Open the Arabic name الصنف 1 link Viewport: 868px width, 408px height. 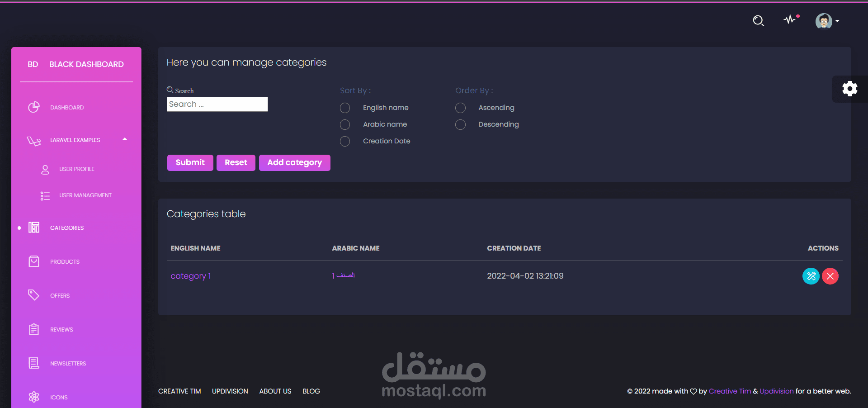(343, 275)
